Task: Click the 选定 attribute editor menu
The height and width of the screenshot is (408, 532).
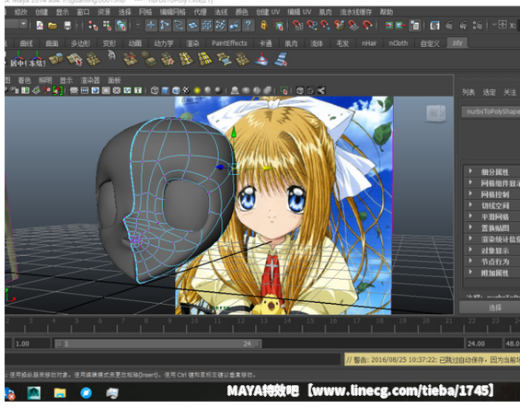Action: [489, 92]
